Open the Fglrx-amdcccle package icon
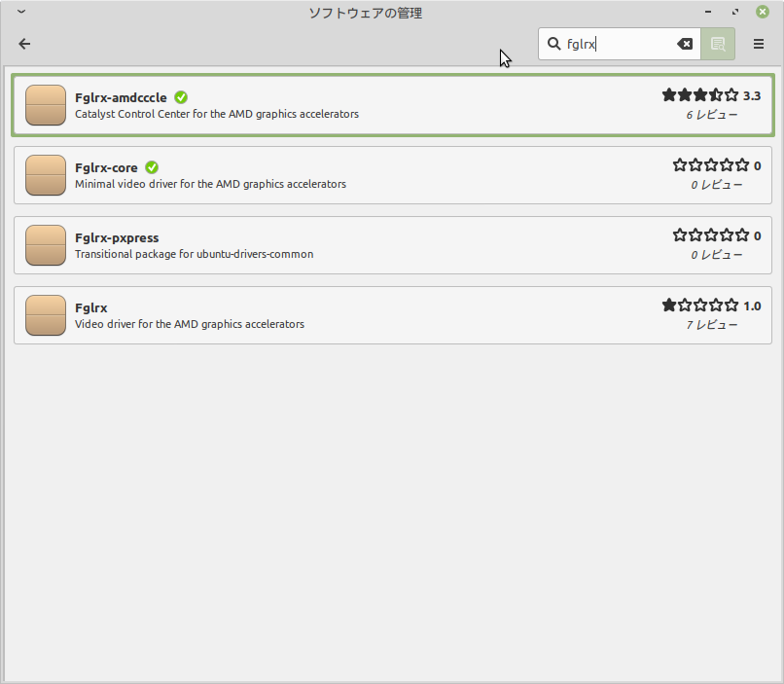This screenshot has height=684, width=784. [46, 105]
